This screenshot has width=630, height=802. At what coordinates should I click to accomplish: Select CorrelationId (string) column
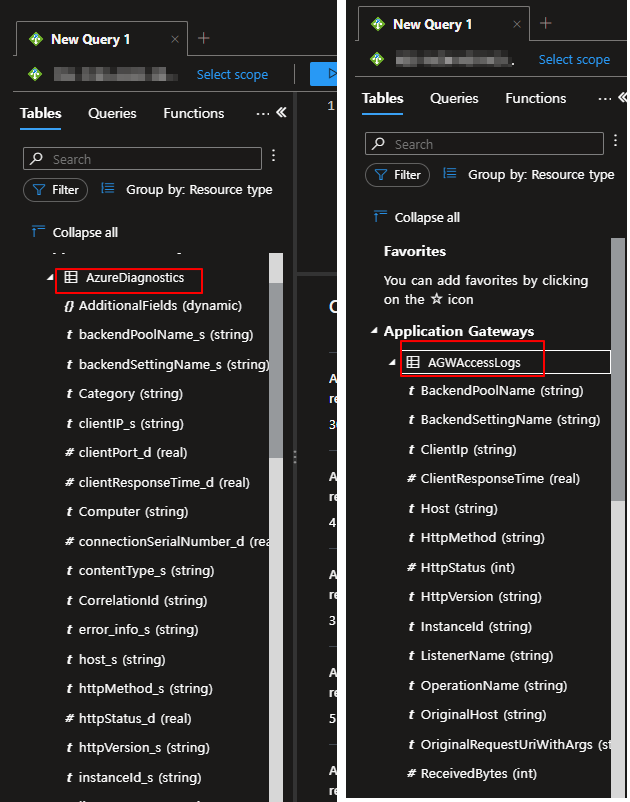[x=137, y=600]
